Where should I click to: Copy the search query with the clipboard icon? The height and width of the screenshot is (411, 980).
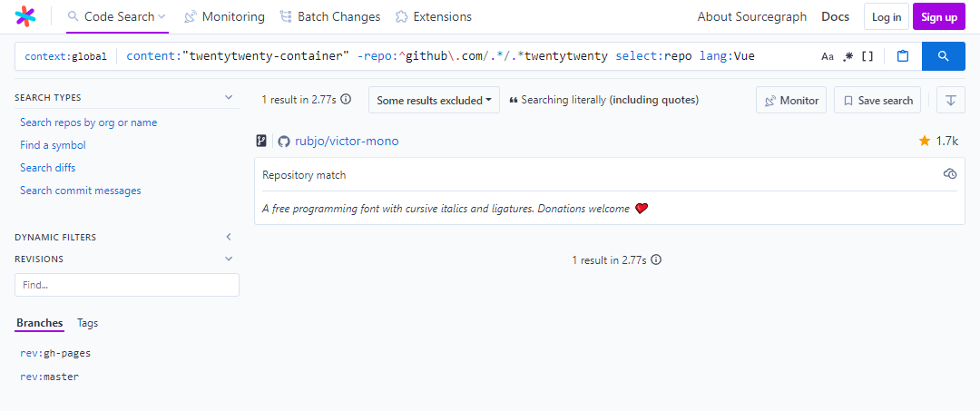(x=903, y=56)
